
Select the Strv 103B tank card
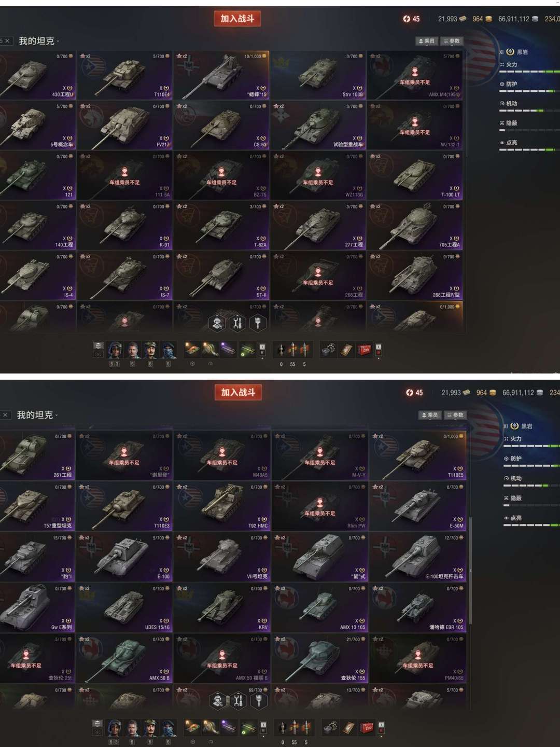(x=317, y=75)
